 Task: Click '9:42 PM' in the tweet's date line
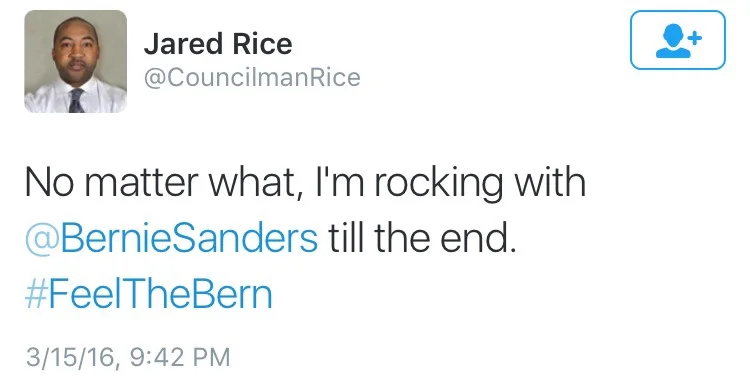pos(179,357)
